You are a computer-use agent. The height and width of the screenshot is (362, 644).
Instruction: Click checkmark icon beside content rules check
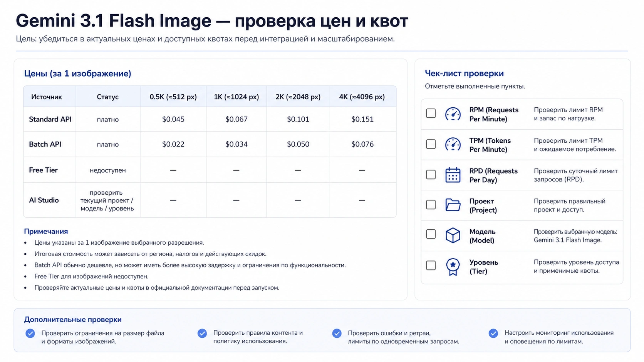pos(202,333)
